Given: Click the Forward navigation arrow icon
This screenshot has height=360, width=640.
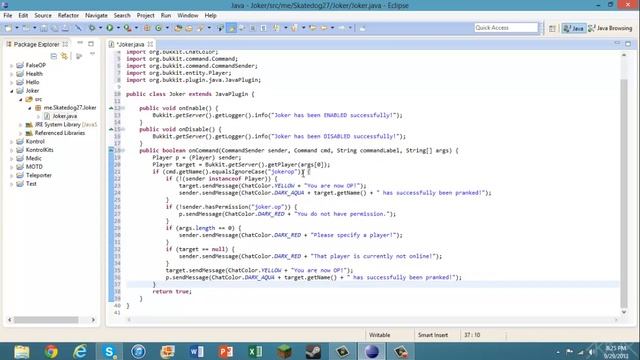Looking at the screenshot, I should (341, 28).
